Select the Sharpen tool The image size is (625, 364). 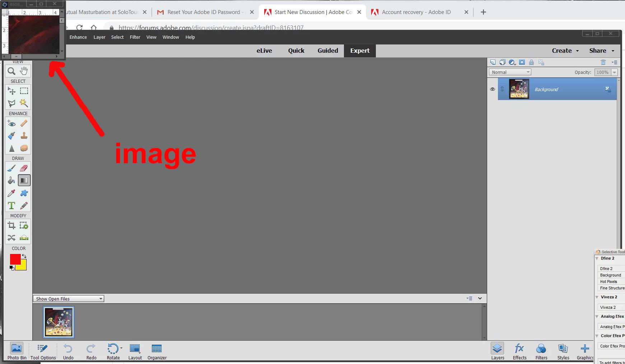tap(11, 148)
